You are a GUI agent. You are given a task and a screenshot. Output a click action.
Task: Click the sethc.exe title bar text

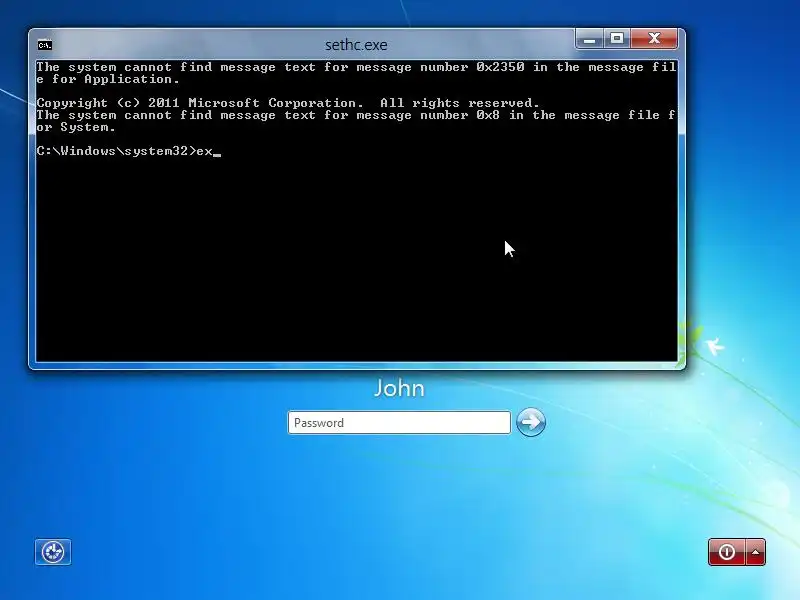click(x=356, y=45)
